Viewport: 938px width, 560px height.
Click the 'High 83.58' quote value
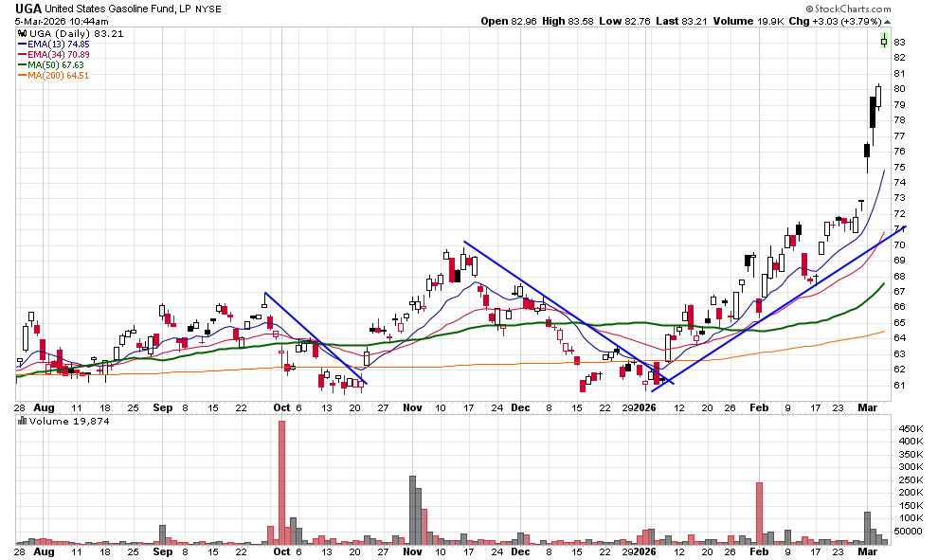tap(568, 21)
